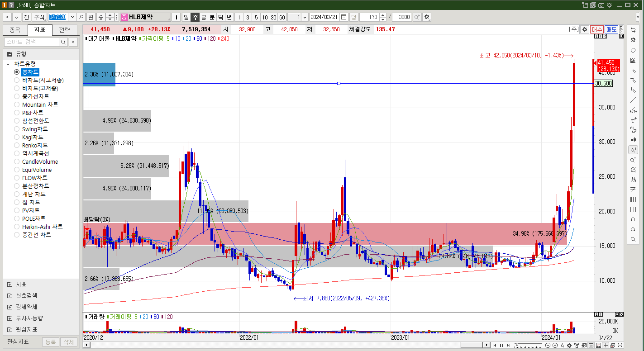The width and height of the screenshot is (644, 351).
Task: Open the interval number dropdown before the date
Action: tap(305, 17)
